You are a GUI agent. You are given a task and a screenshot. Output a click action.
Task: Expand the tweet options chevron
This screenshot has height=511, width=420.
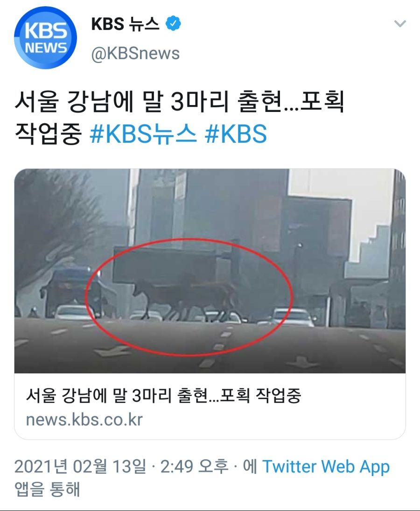coord(400,23)
